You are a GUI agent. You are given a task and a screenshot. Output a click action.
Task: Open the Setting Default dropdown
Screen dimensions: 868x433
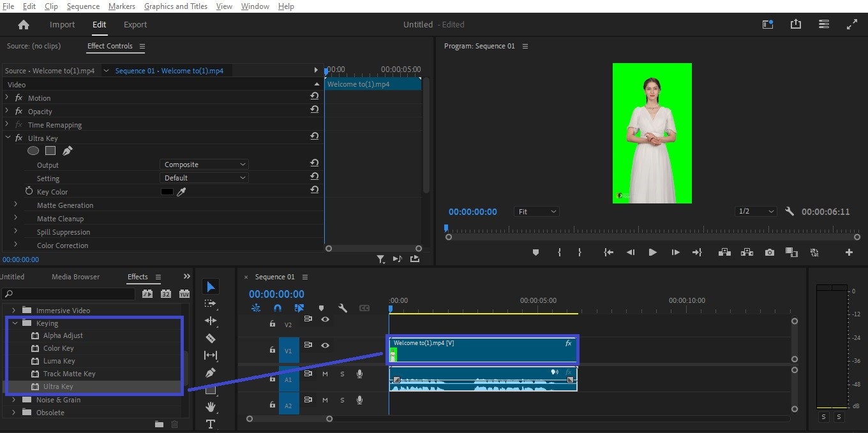204,178
